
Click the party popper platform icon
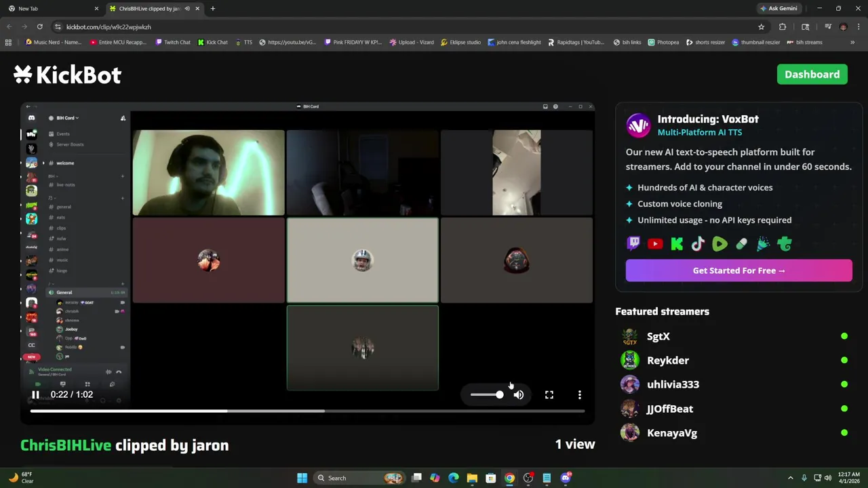pos(763,244)
